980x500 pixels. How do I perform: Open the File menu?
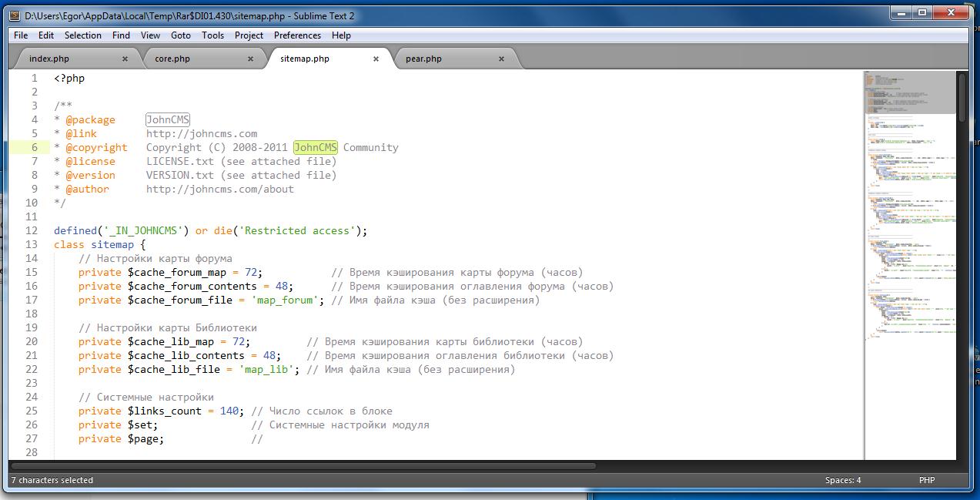[21, 35]
